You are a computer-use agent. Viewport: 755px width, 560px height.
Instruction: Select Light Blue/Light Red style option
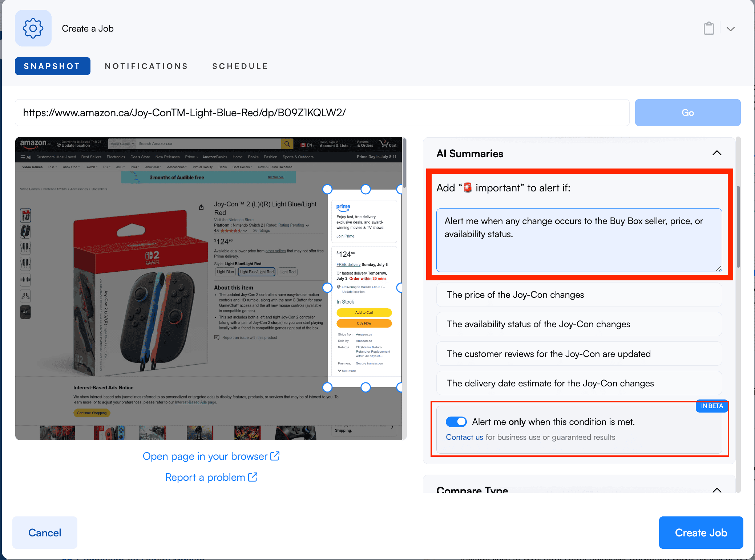(257, 272)
